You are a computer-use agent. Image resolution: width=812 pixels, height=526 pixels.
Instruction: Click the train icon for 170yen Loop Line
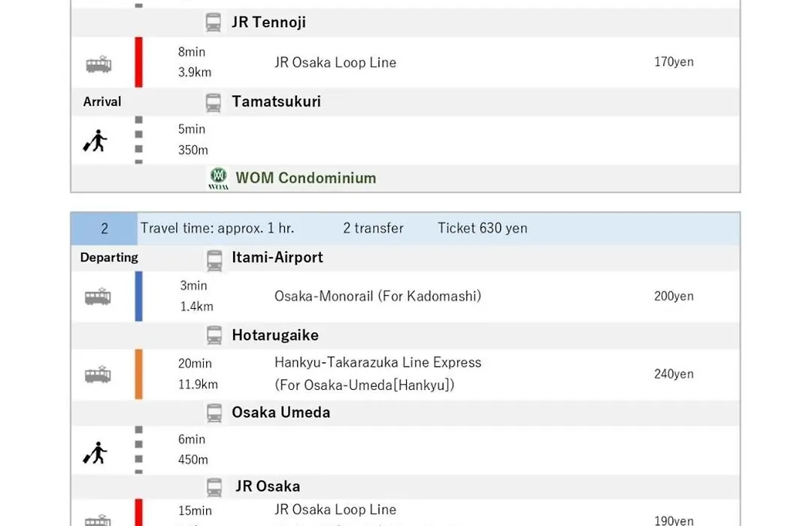point(98,64)
